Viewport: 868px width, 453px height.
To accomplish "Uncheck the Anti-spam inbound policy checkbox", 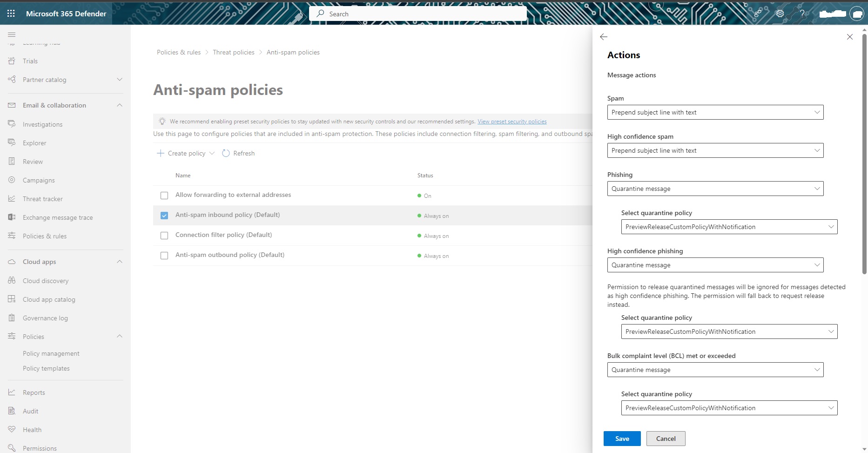I will (x=164, y=216).
